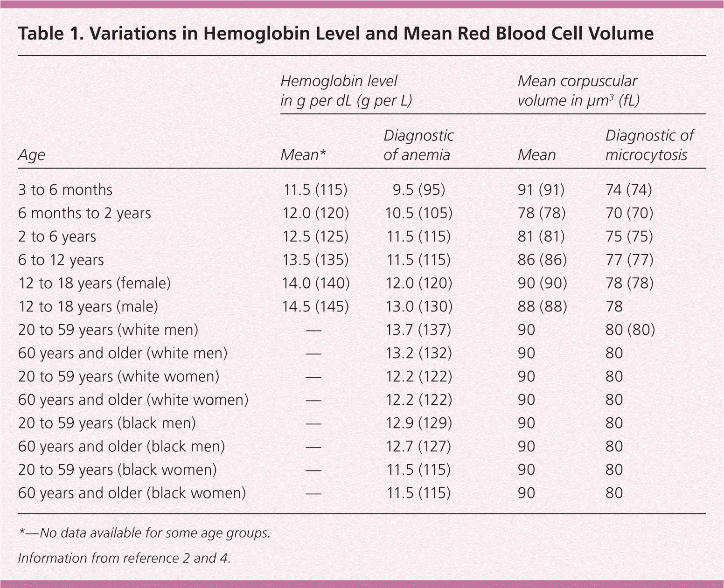Select the 'Diagnostic of microcytosis' column header
Screen dimensions: 724x588
[x=649, y=145]
